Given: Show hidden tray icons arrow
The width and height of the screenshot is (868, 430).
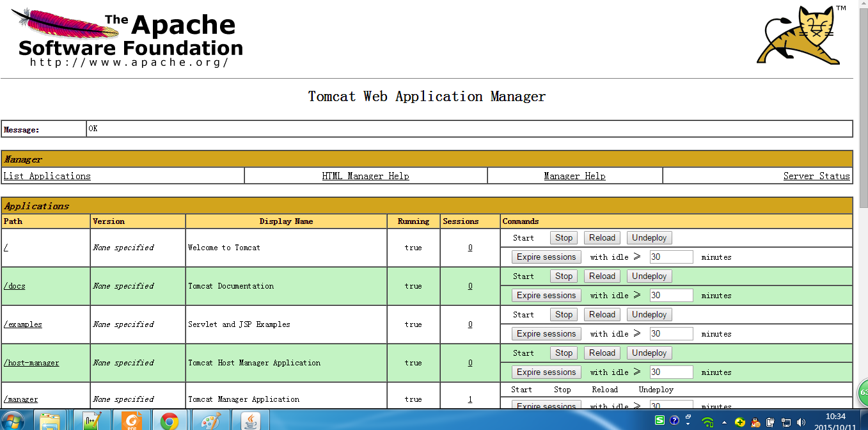Looking at the screenshot, I should point(724,422).
